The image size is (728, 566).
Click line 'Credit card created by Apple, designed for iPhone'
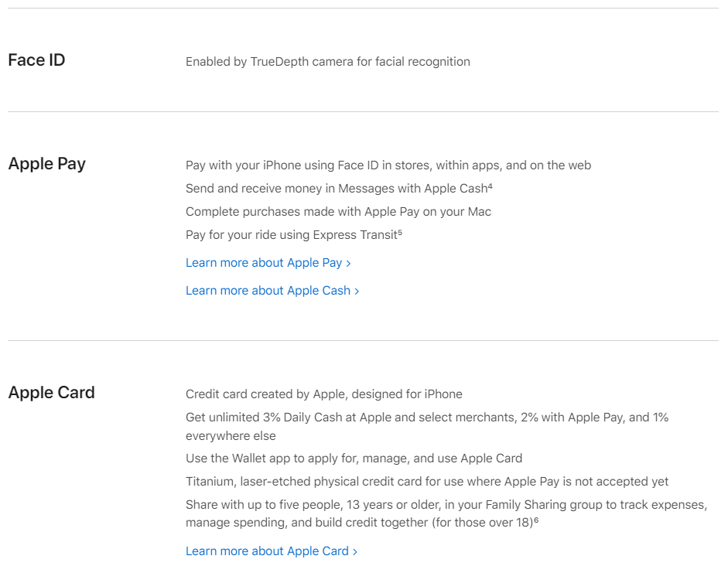pyautogui.click(x=324, y=394)
